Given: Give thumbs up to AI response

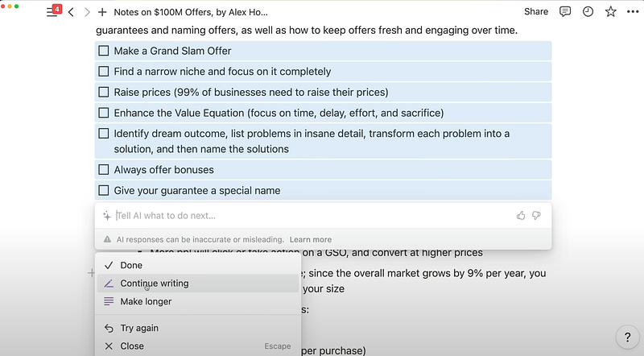Looking at the screenshot, I should point(521,215).
